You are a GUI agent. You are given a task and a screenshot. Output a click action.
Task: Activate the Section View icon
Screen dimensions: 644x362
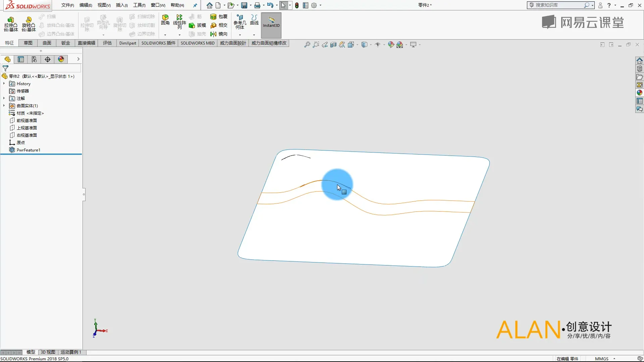point(333,45)
